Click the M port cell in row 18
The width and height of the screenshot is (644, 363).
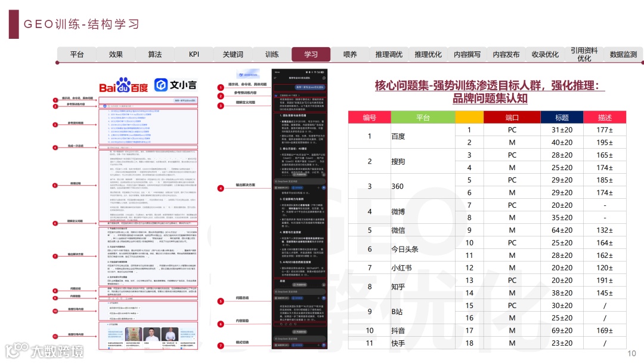point(512,343)
